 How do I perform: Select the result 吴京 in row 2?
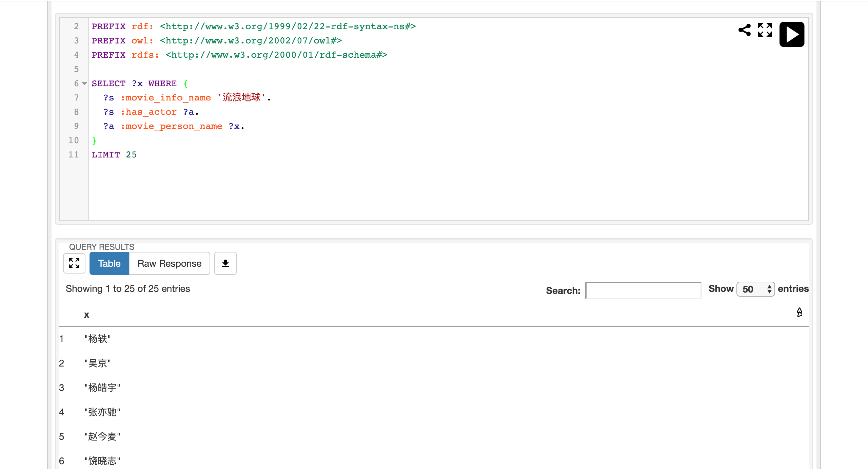(x=97, y=363)
